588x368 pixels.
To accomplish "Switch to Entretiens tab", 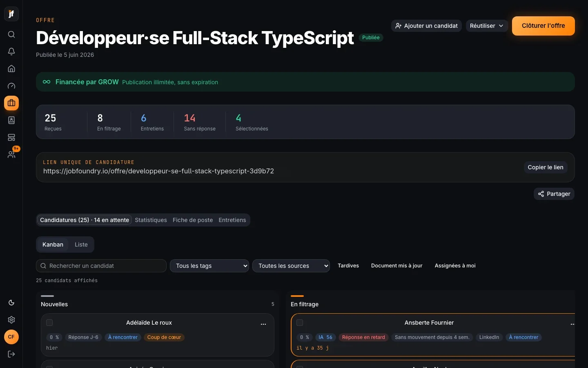I will (x=232, y=220).
